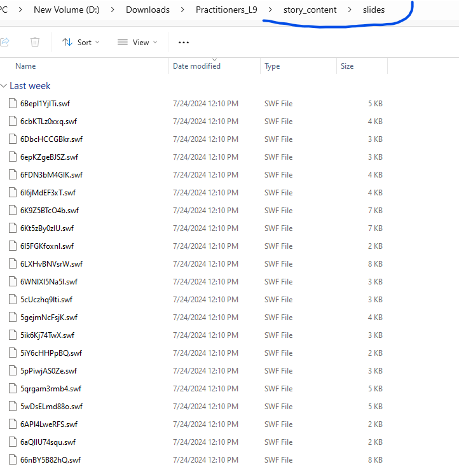
Task: Expand chevron after Practitioners_L9 breadcrumb
Action: point(270,10)
